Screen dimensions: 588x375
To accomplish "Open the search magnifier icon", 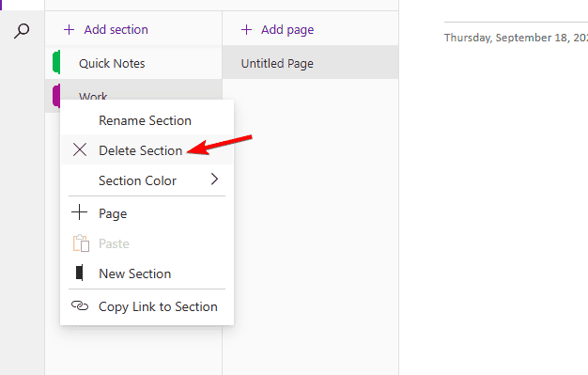I will click(x=22, y=31).
